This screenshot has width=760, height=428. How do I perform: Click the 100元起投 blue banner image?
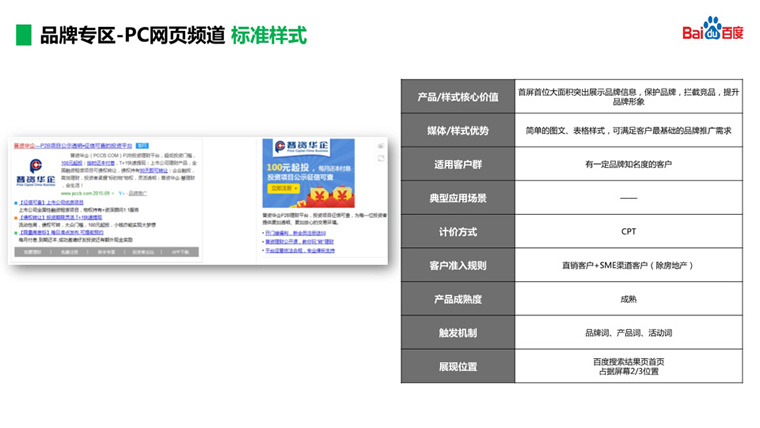[308, 173]
